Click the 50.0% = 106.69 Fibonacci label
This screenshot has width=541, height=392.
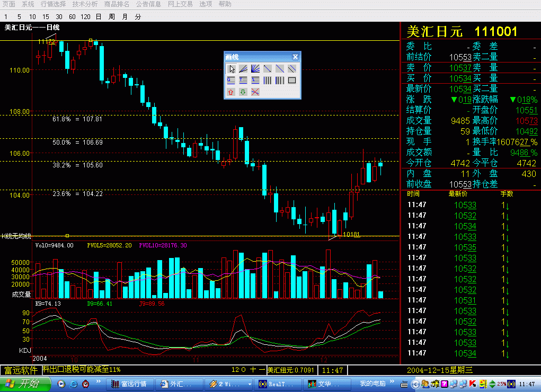tap(77, 142)
